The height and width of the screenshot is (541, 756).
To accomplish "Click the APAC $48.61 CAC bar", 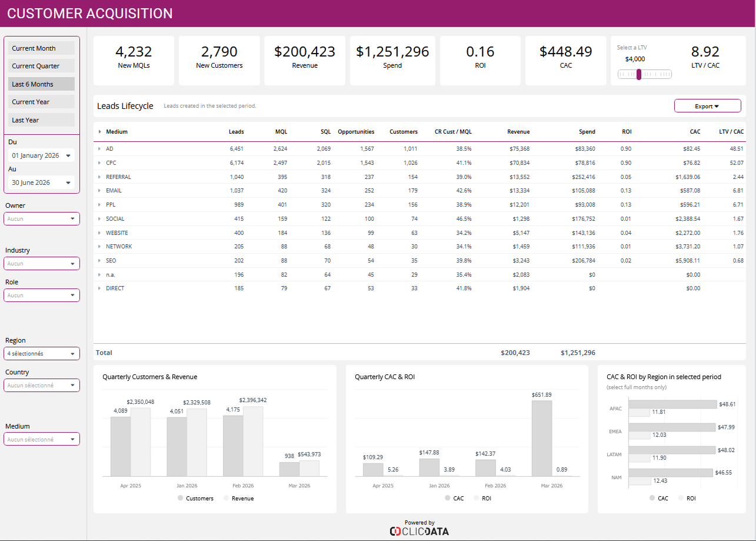I will coord(673,404).
